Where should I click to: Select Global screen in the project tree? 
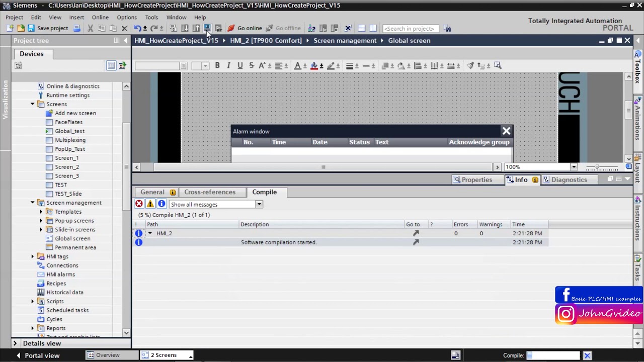(x=72, y=238)
